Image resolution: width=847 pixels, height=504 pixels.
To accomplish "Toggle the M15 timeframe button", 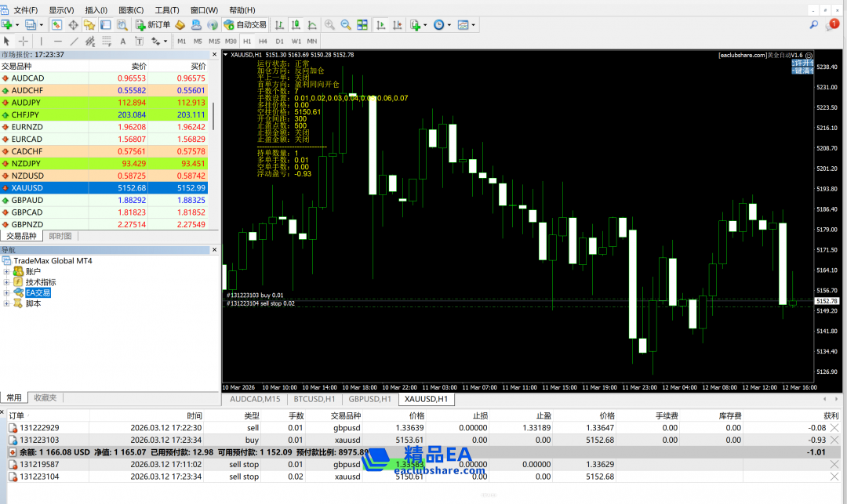I will click(x=213, y=41).
